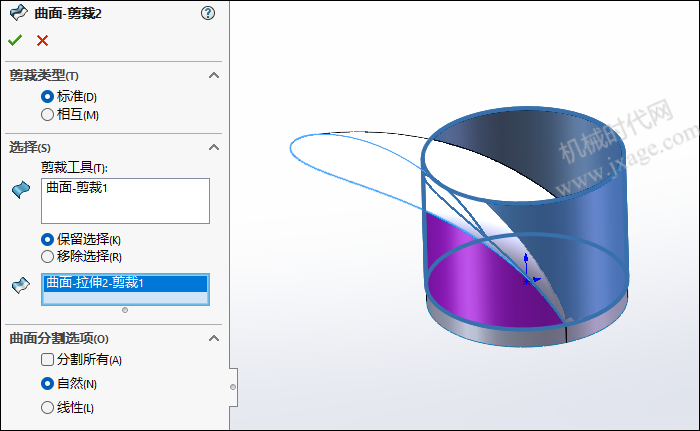This screenshot has width=700, height=431.
Task: Click 曲面-剪裁1 in trim tool box
Action: tap(77, 188)
